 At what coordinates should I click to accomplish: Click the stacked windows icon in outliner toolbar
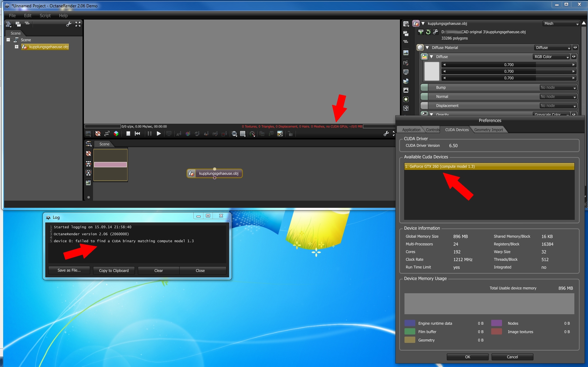[18, 24]
